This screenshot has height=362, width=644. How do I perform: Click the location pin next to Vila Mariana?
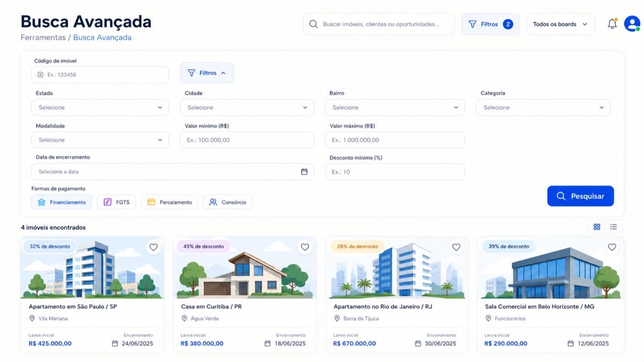coord(32,319)
